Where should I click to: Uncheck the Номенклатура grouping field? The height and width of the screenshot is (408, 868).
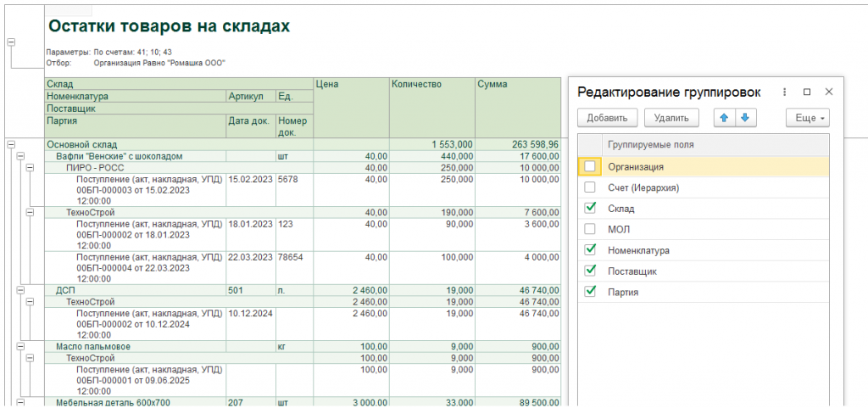tap(590, 249)
